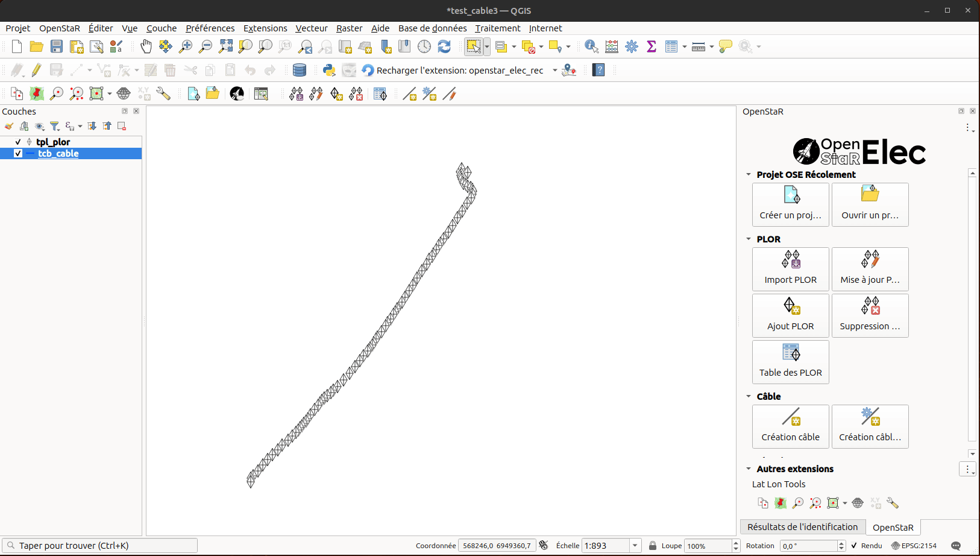Reload the openstar_elec_rec plugin

[x=453, y=70]
